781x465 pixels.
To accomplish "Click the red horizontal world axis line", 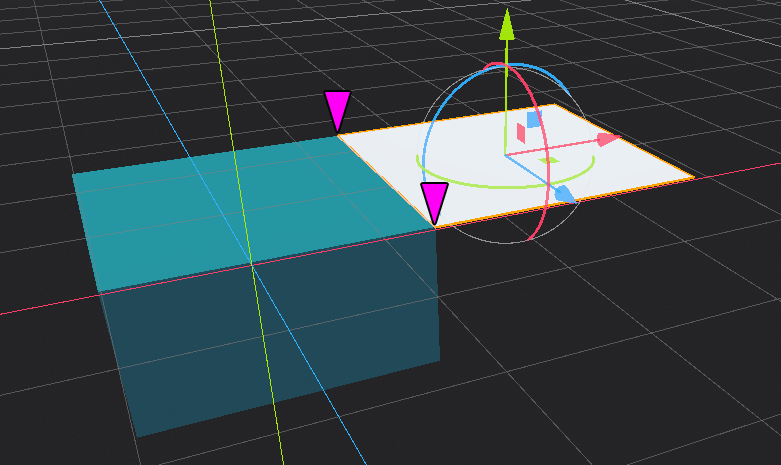I will coord(40,307).
